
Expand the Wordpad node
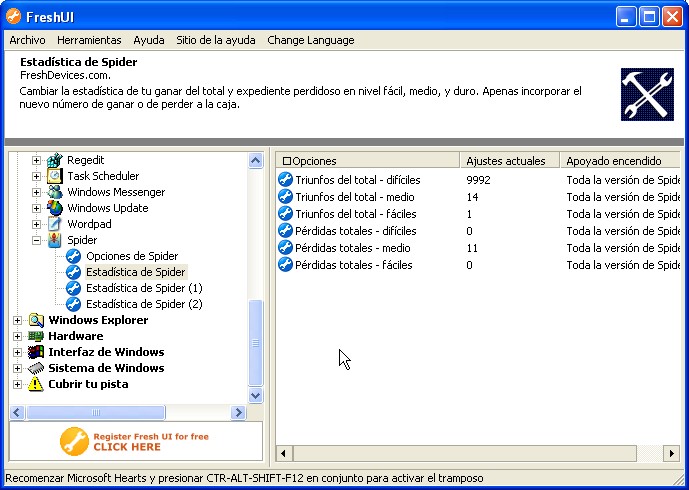click(x=36, y=224)
